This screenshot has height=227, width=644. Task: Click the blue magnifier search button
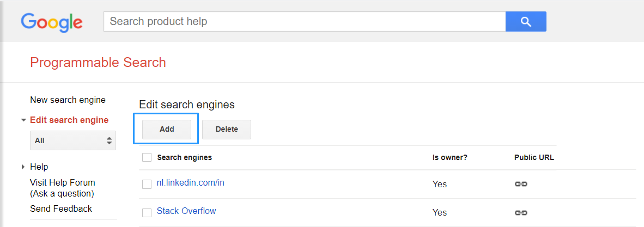point(525,22)
